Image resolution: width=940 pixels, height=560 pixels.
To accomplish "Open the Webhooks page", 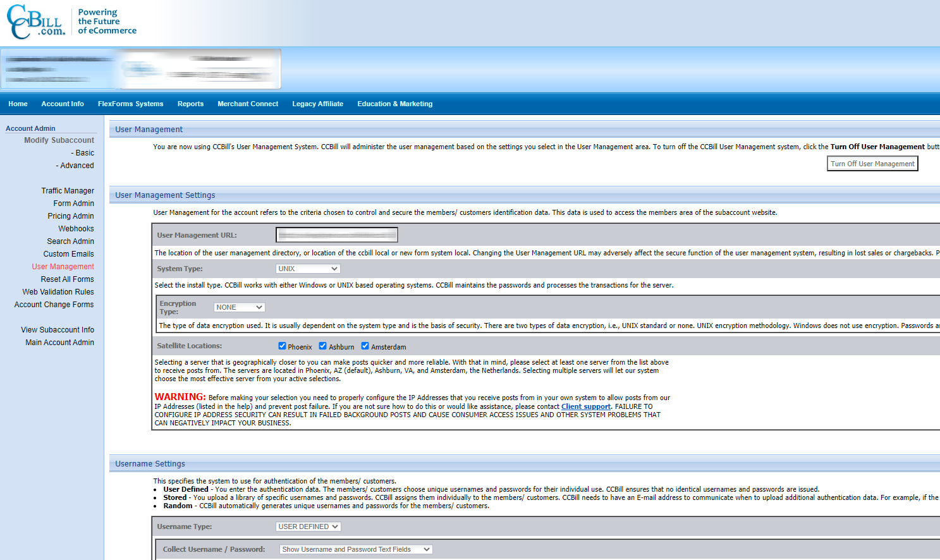I will [76, 229].
